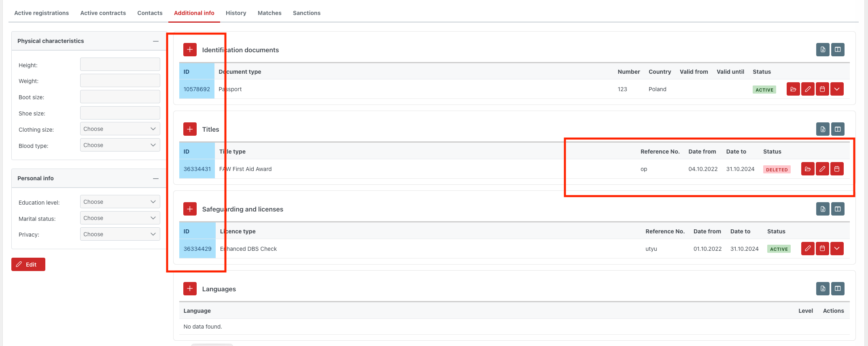
Task: Switch to the Active contracts tab
Action: point(103,13)
